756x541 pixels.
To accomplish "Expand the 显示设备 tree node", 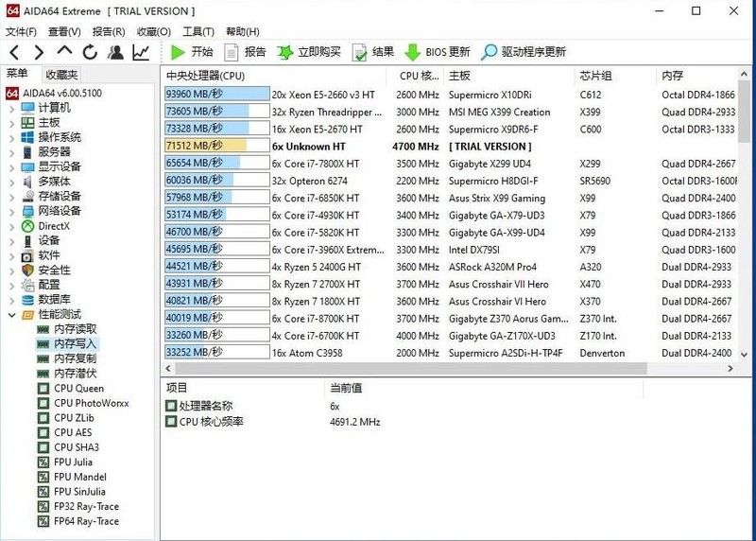I will (12, 168).
